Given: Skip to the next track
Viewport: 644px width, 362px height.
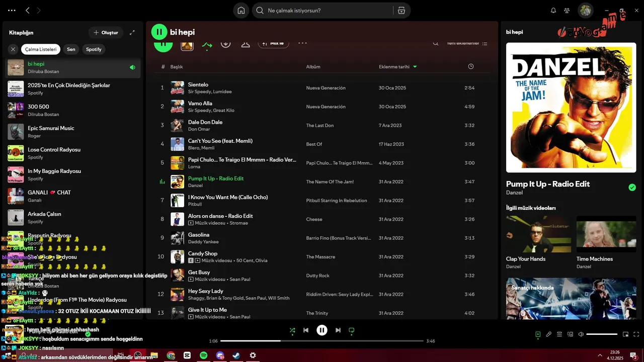Looking at the screenshot, I should (338, 330).
